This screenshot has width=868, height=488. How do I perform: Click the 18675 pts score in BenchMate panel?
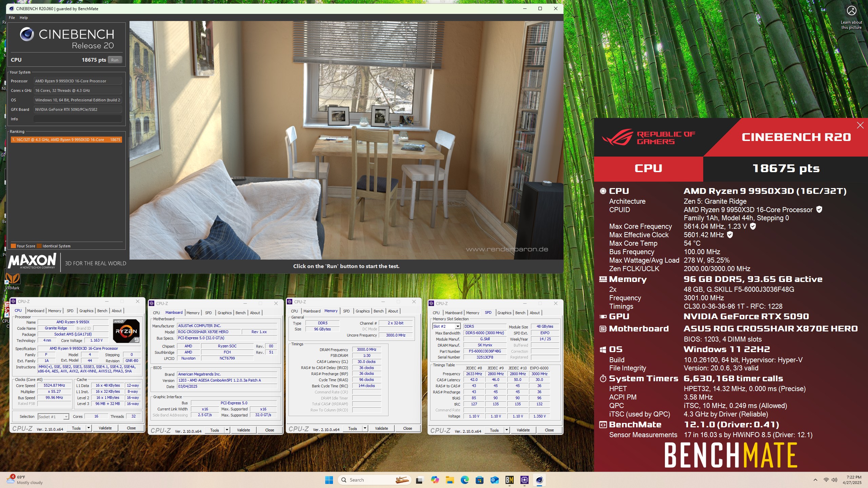point(786,168)
